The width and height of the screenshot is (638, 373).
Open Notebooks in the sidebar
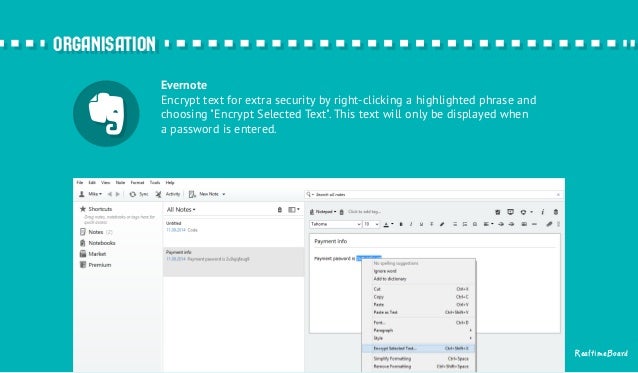pos(102,243)
